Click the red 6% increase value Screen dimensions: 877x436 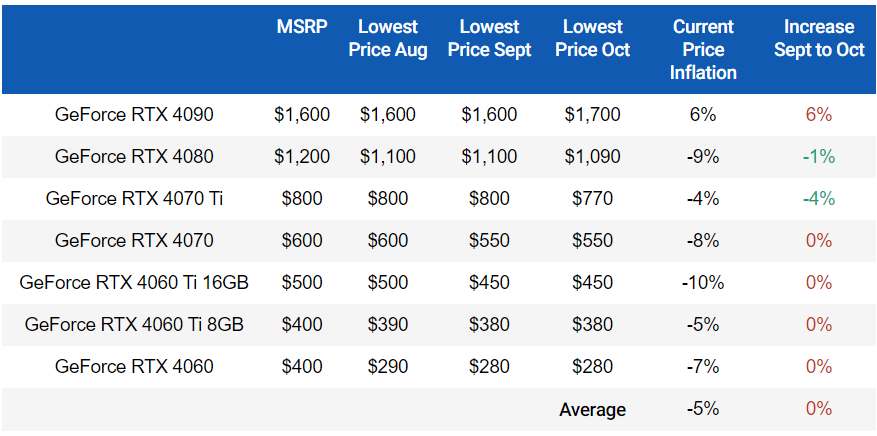tap(819, 115)
